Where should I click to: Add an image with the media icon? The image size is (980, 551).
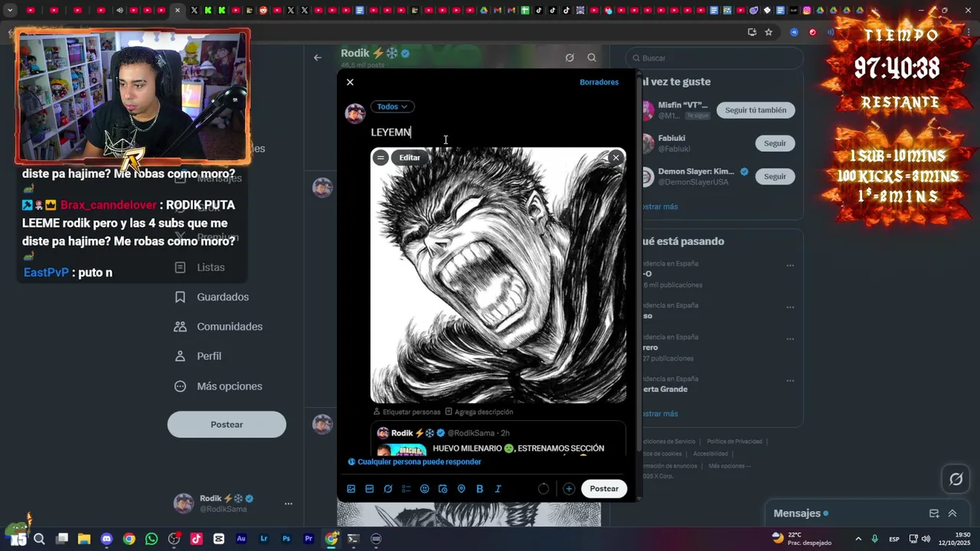coord(351,489)
